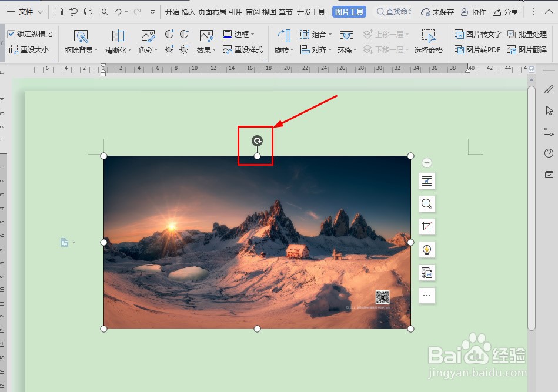Screen dimensions: 558x392
Task: Click the Print icon in quick access toolbar
Action: pos(88,12)
